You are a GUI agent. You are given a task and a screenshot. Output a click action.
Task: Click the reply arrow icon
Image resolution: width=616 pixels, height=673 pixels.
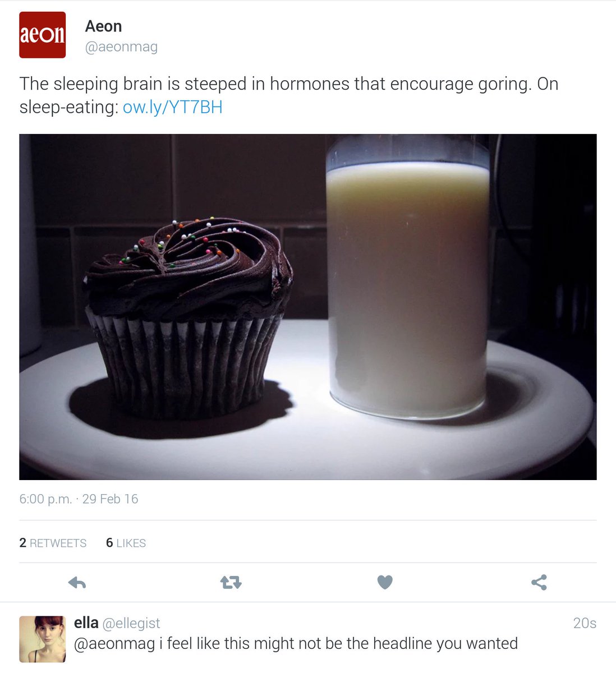click(77, 583)
